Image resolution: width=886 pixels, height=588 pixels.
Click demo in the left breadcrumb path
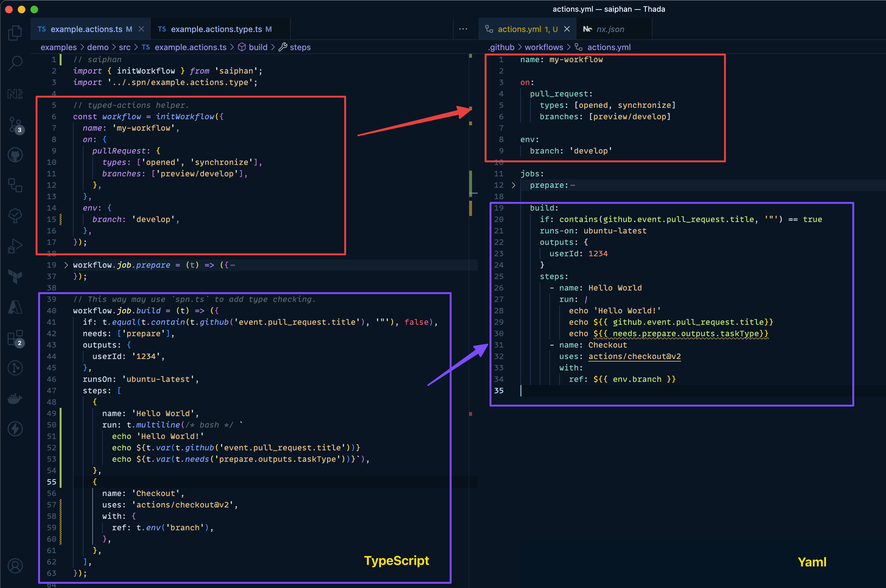(97, 47)
